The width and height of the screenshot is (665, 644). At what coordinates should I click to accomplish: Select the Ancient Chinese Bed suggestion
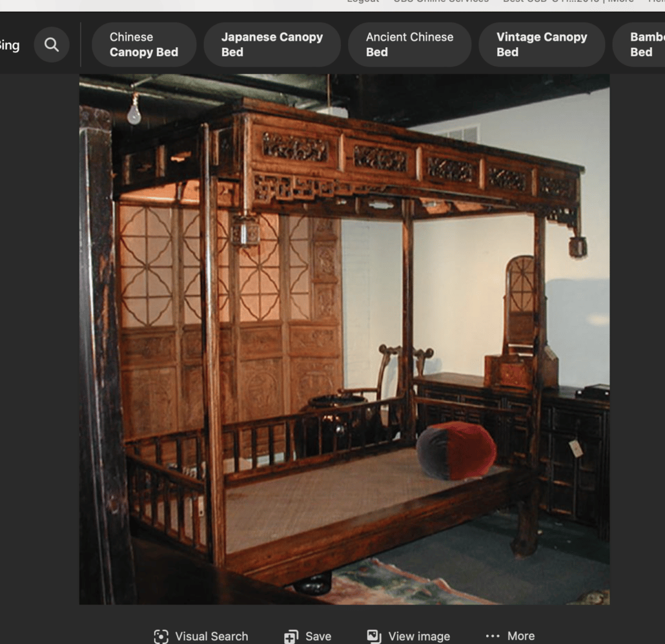409,45
